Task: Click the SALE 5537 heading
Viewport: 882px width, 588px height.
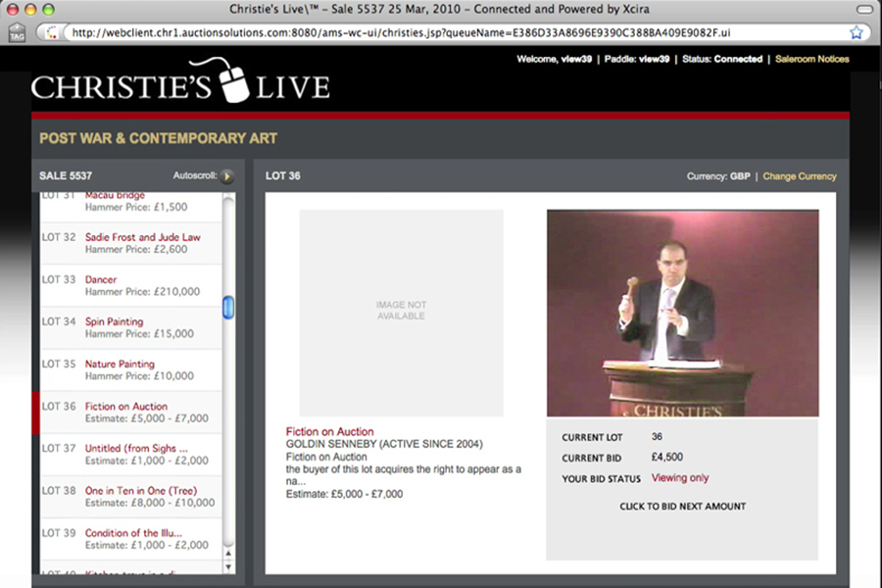Action: tap(66, 176)
